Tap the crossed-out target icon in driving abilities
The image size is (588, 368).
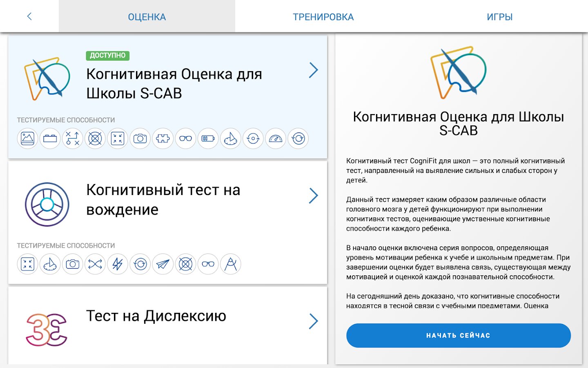185,264
